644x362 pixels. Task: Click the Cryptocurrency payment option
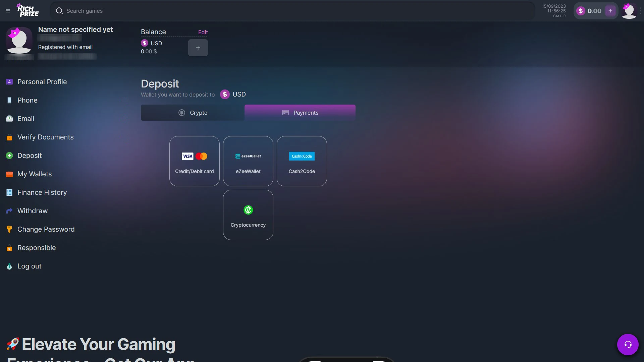248,215
